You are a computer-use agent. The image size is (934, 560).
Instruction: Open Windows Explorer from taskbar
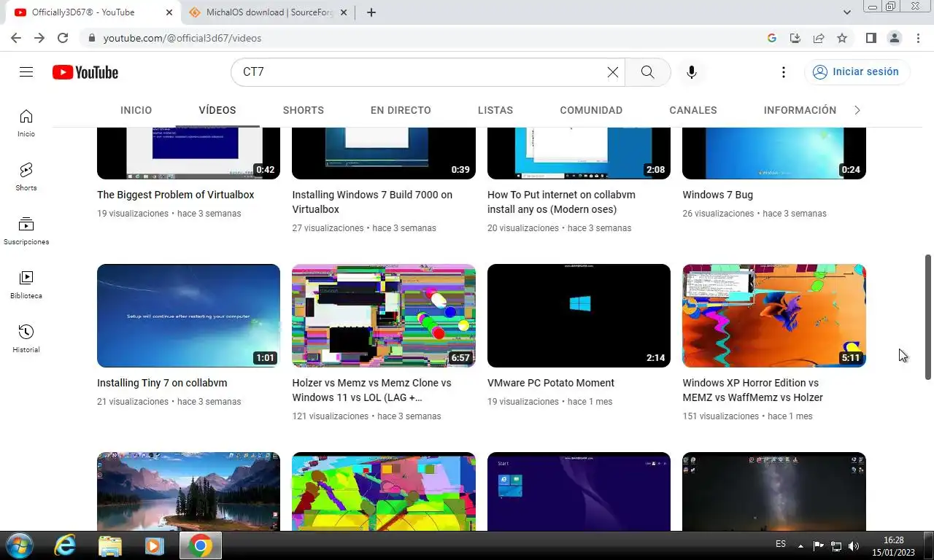pyautogui.click(x=110, y=545)
